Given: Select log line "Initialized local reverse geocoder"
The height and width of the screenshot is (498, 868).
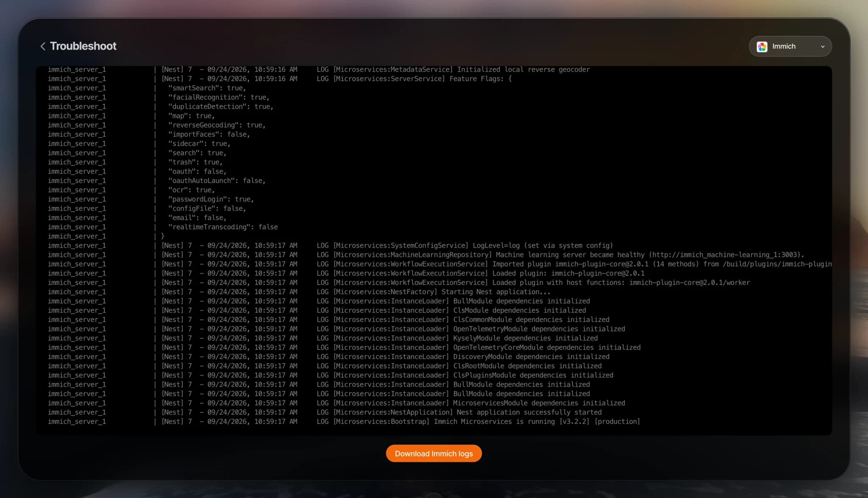Looking at the screenshot, I should coord(319,70).
